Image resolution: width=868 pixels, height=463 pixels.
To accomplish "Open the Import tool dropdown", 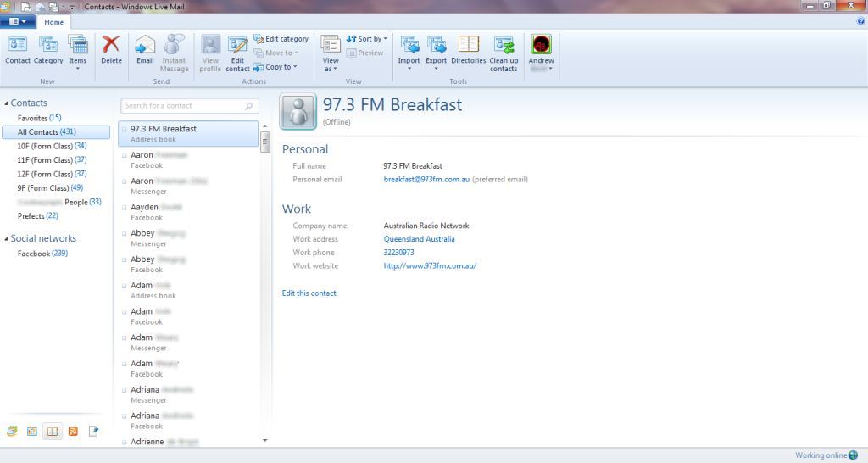I will pyautogui.click(x=409, y=53).
